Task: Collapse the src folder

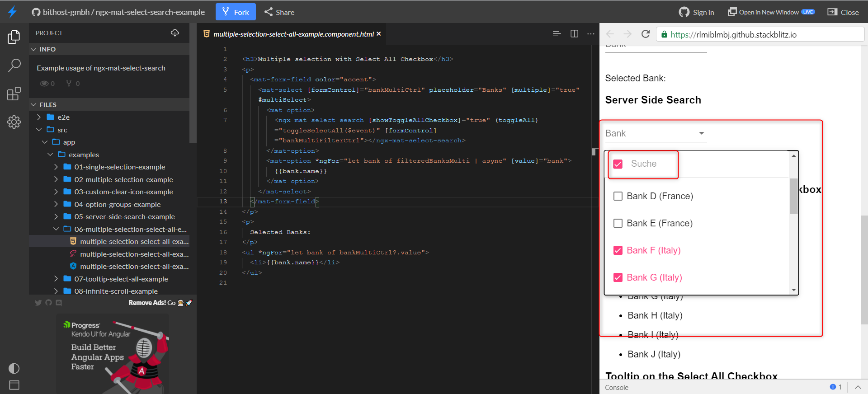Action: [39, 130]
